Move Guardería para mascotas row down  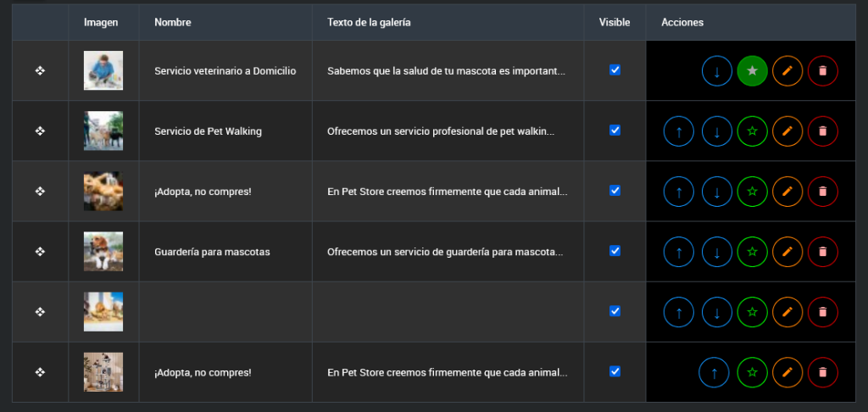(x=717, y=252)
